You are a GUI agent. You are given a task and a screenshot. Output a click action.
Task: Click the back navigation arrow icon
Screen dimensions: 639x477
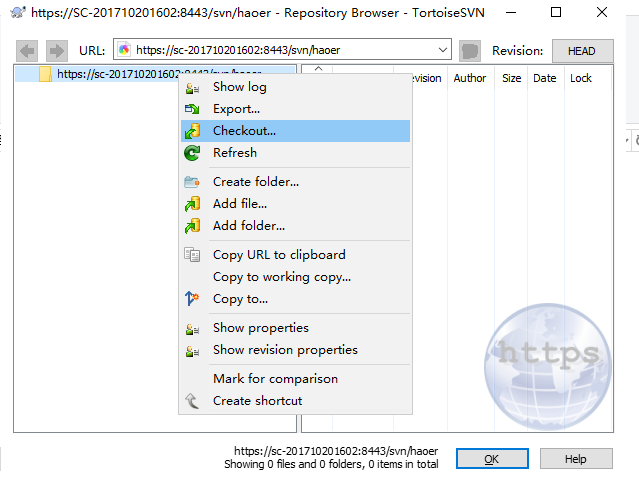(x=27, y=51)
